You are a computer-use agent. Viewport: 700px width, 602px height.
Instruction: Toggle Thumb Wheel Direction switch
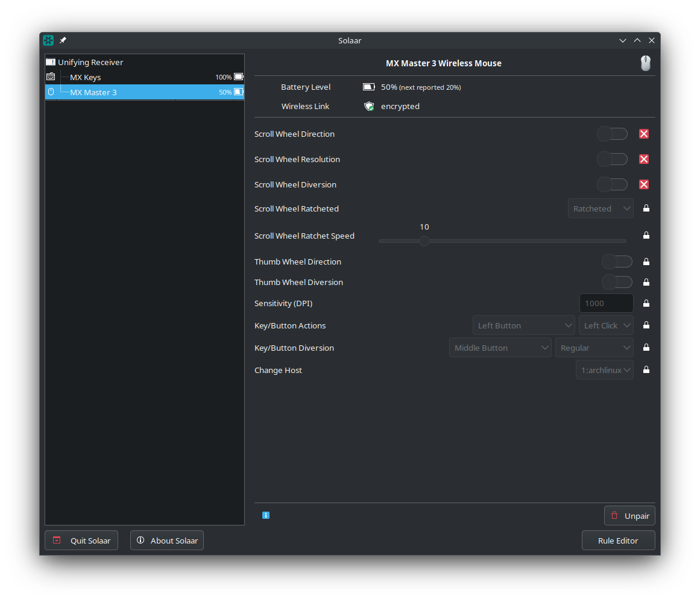617,262
